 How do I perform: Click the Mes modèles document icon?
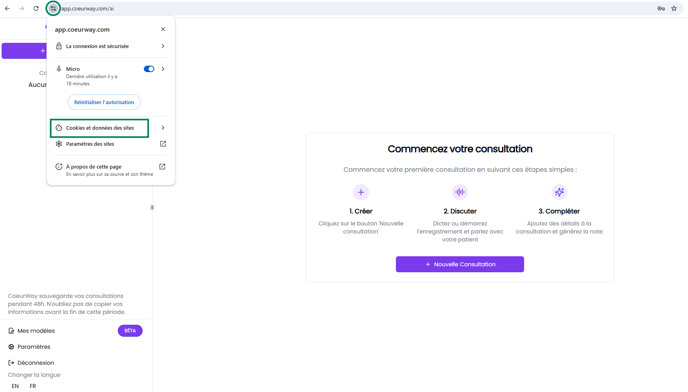click(11, 331)
